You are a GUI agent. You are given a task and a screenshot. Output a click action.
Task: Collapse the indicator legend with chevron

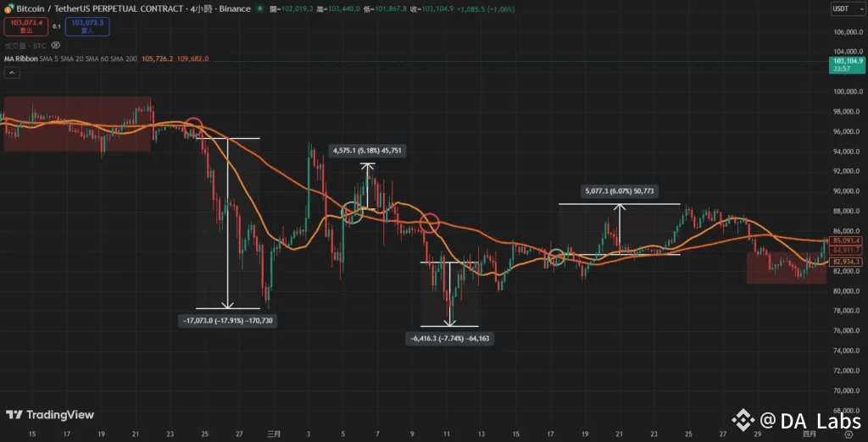[x=12, y=73]
